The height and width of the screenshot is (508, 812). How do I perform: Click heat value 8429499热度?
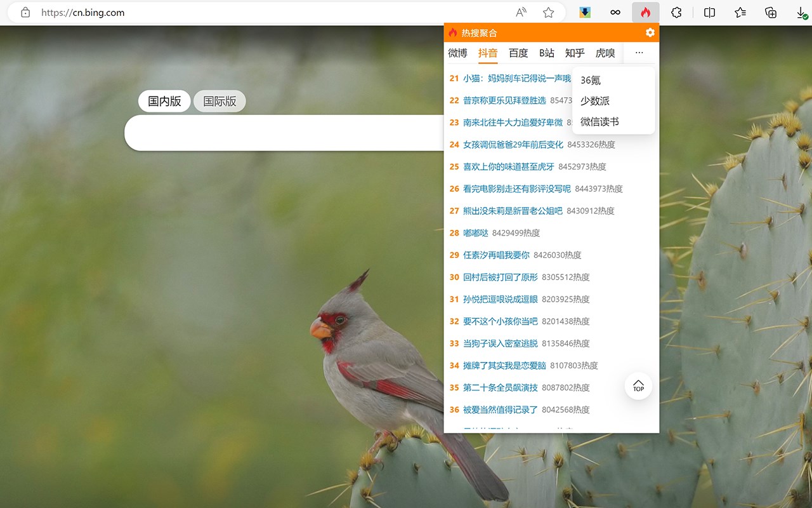click(516, 233)
